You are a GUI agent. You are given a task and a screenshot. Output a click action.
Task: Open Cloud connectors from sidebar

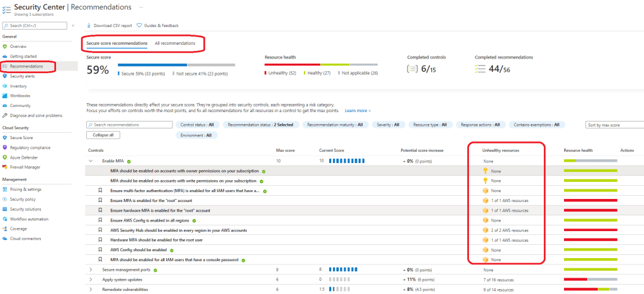coord(5,239)
